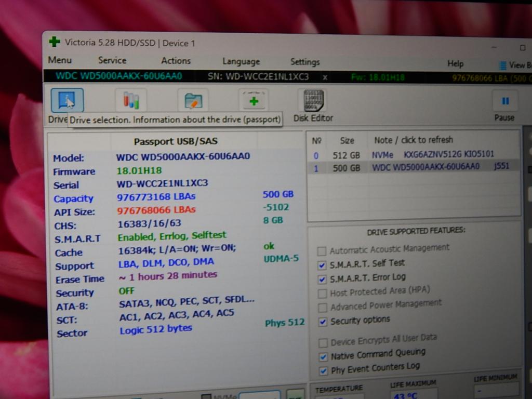Click the View Buffer icon
The width and height of the screenshot is (532, 399).
click(x=503, y=65)
